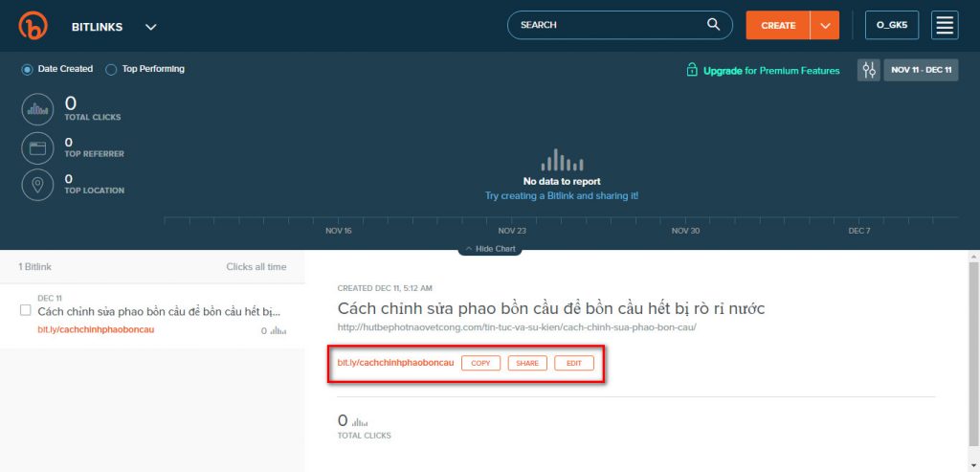The height and width of the screenshot is (472, 980).
Task: Click the CREATED DEC 11, 5:12 AM text
Action: coord(385,288)
